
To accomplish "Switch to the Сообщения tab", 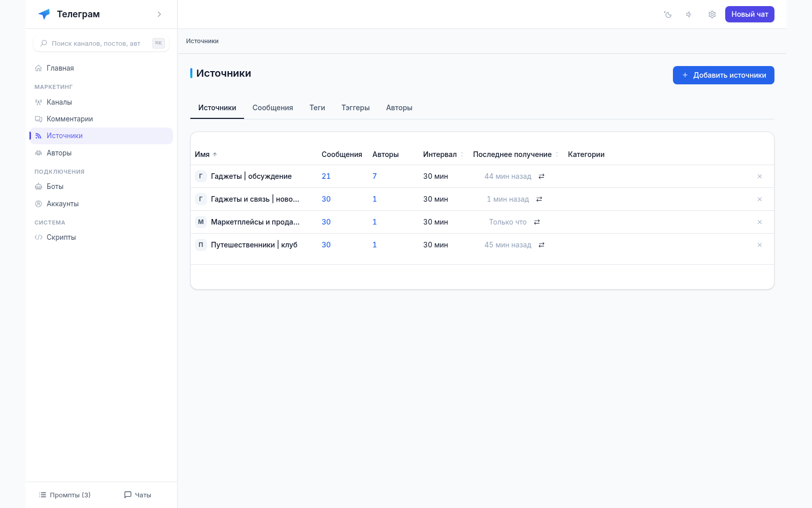I will click(273, 108).
